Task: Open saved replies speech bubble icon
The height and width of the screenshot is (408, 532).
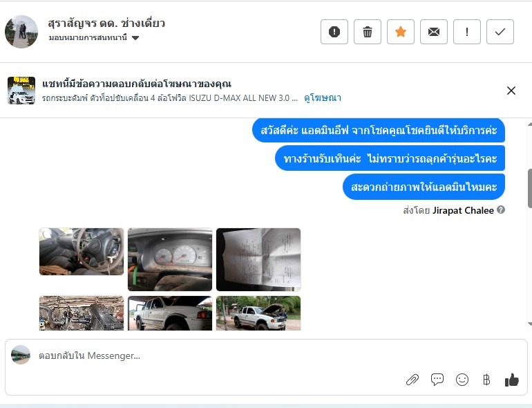Action: point(437,379)
